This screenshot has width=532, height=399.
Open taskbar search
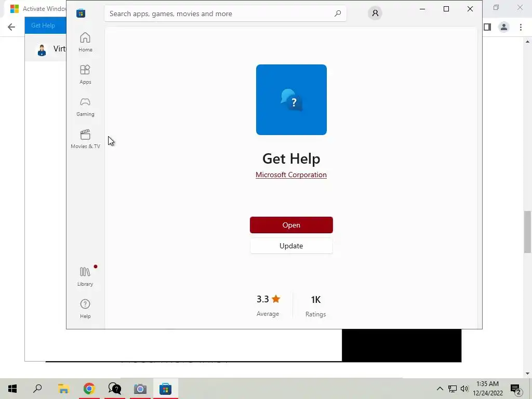[37, 389]
